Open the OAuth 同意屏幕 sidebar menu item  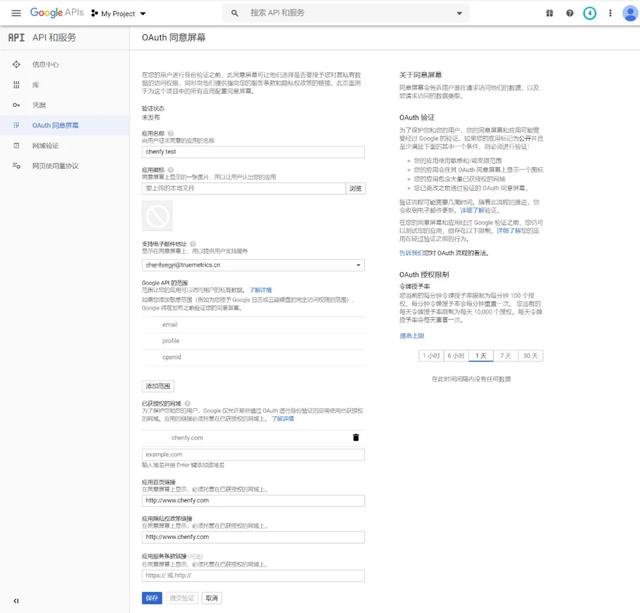pos(64,125)
